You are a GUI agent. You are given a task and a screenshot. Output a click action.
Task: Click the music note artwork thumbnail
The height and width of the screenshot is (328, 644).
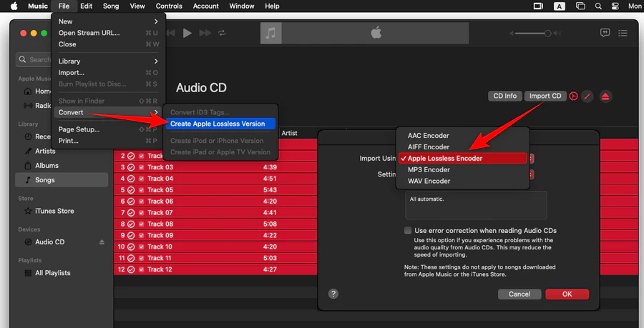click(x=270, y=33)
